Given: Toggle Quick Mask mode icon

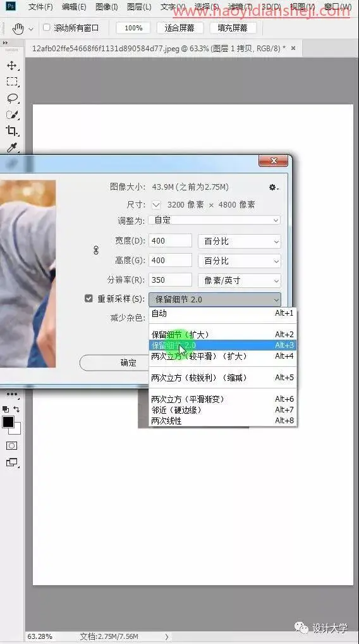Looking at the screenshot, I should pos(11,445).
